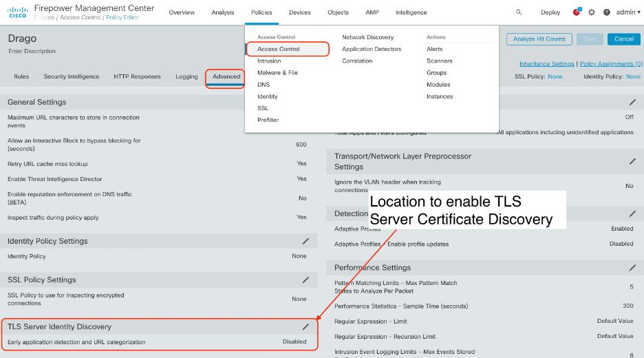The height and width of the screenshot is (358, 644).
Task: Open the settings gear icon
Action: [592, 12]
